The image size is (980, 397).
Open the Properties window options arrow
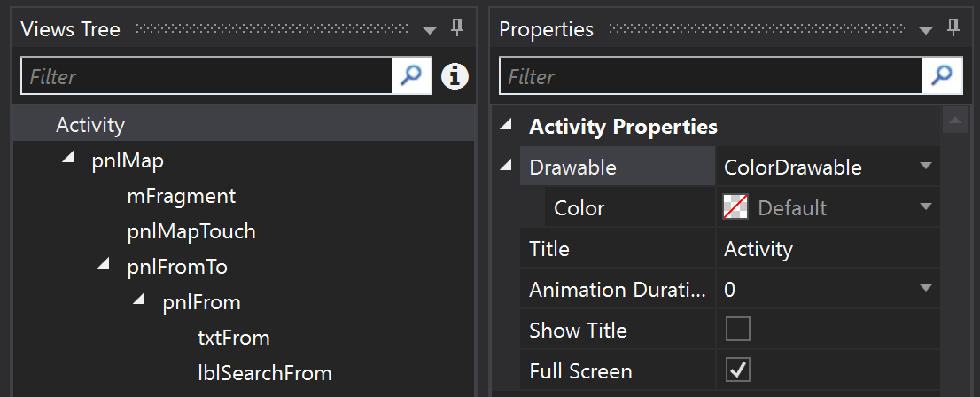pyautogui.click(x=926, y=31)
